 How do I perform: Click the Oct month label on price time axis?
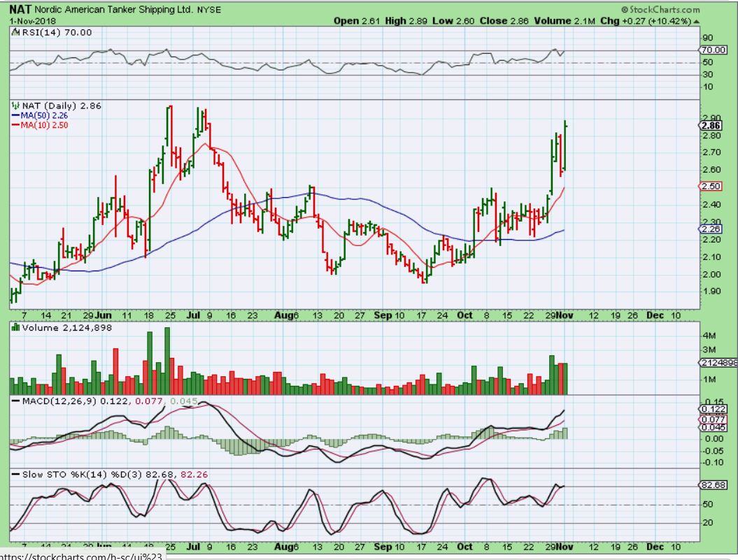click(x=464, y=315)
